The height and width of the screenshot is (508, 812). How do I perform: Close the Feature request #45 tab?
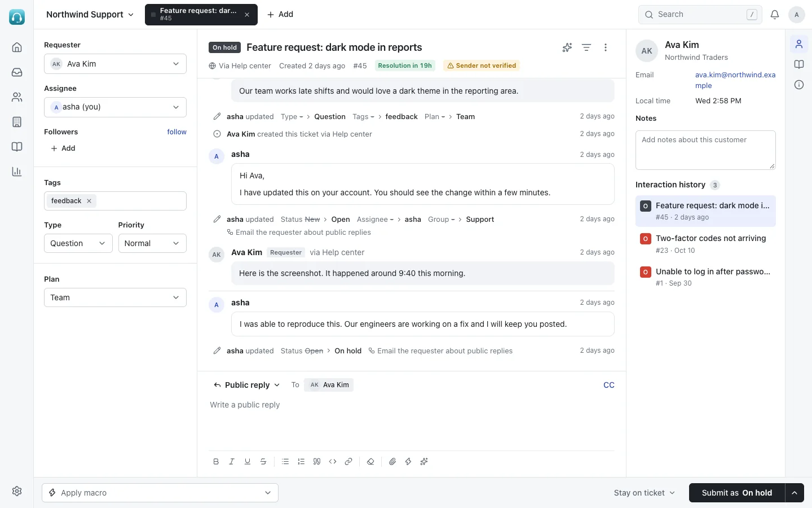coord(247,15)
